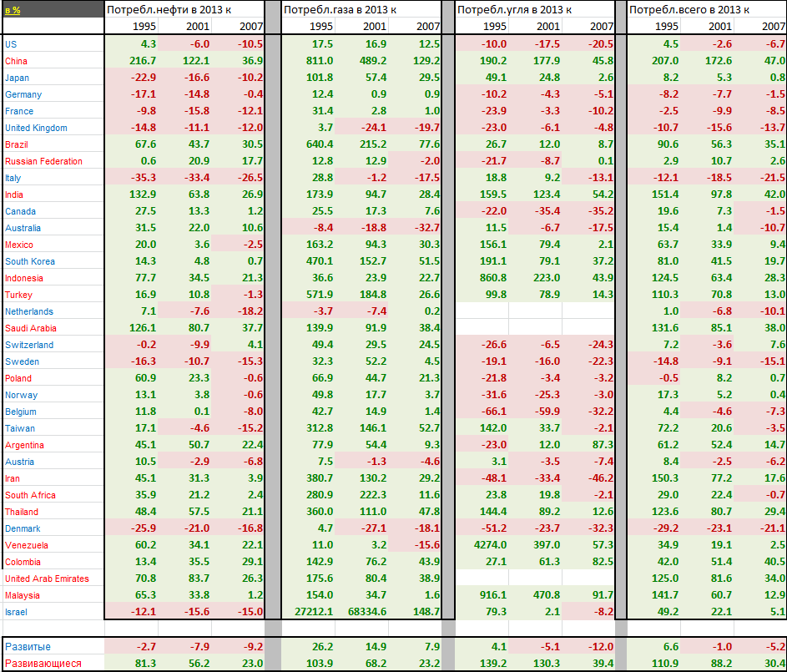Click the Russian Federation row label
The height and width of the screenshot is (672, 787).
point(43,161)
